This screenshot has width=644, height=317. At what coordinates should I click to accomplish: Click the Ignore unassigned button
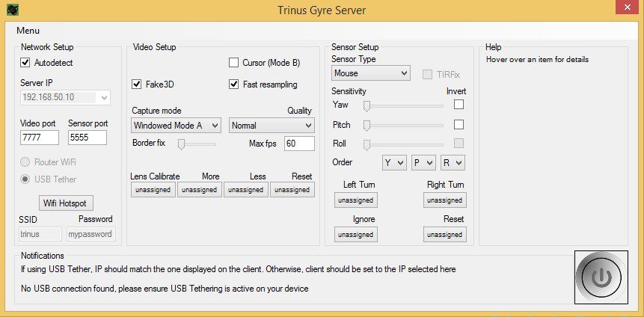pos(356,235)
